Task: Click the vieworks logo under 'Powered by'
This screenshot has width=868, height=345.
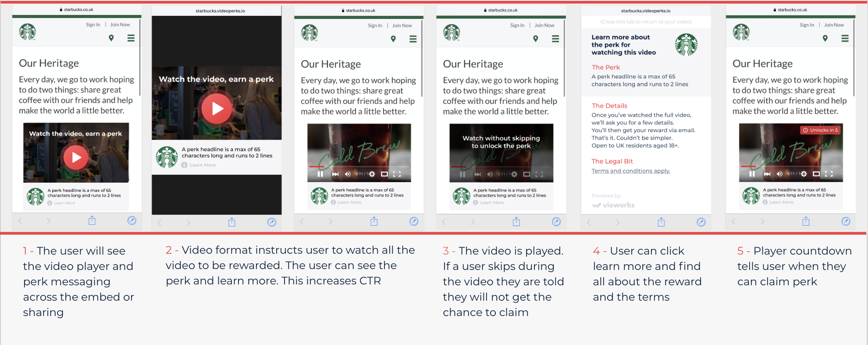Action: (613, 205)
